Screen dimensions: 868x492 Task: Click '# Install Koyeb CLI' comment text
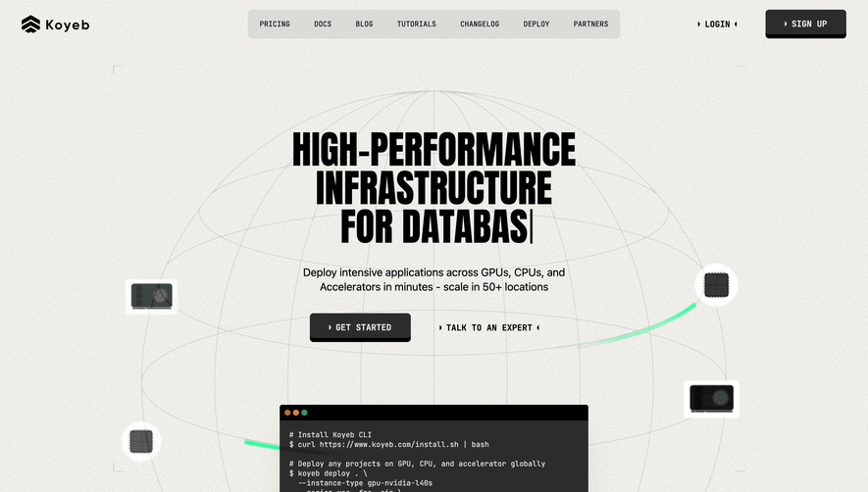(x=330, y=434)
